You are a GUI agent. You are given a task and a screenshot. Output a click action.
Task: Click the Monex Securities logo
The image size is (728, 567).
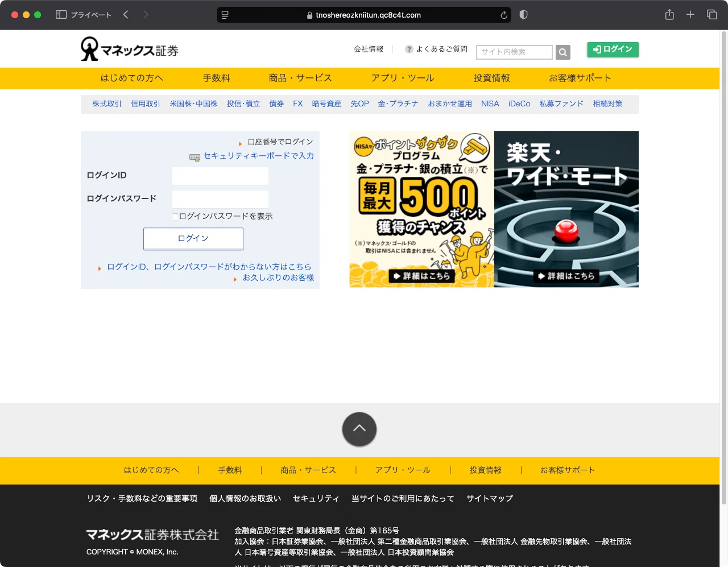(x=130, y=49)
